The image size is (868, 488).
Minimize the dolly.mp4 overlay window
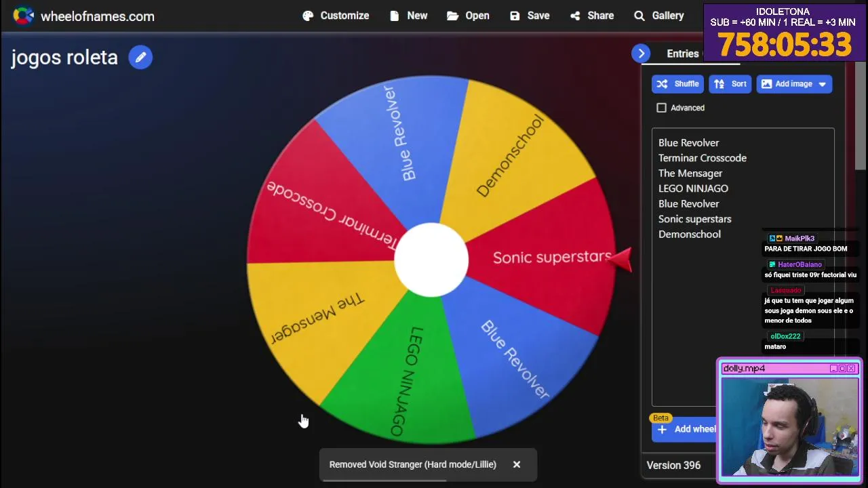pyautogui.click(x=834, y=369)
